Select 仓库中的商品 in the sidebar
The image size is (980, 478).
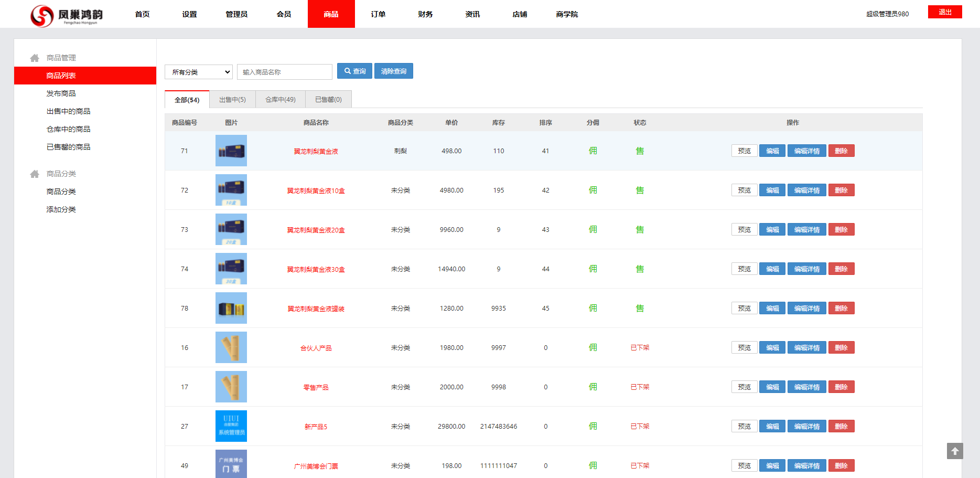(68, 129)
